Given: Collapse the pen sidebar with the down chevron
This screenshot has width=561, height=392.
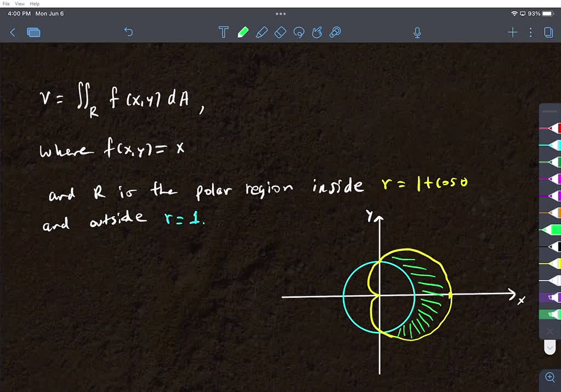Looking at the screenshot, I should tap(550, 347).
